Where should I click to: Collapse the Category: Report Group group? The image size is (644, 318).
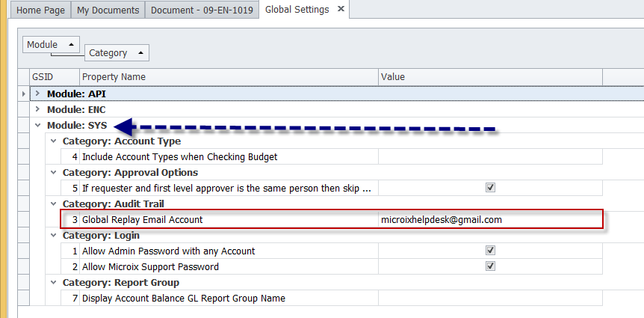54,282
